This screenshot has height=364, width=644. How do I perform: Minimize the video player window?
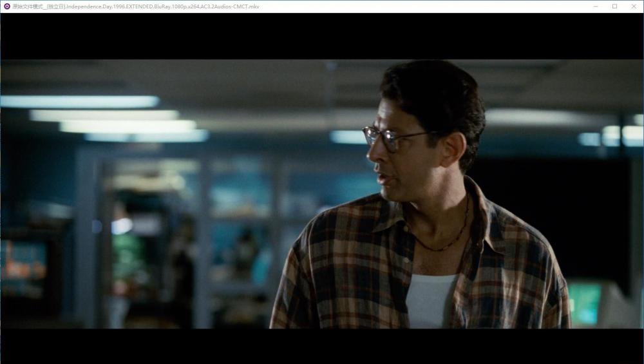tap(596, 6)
